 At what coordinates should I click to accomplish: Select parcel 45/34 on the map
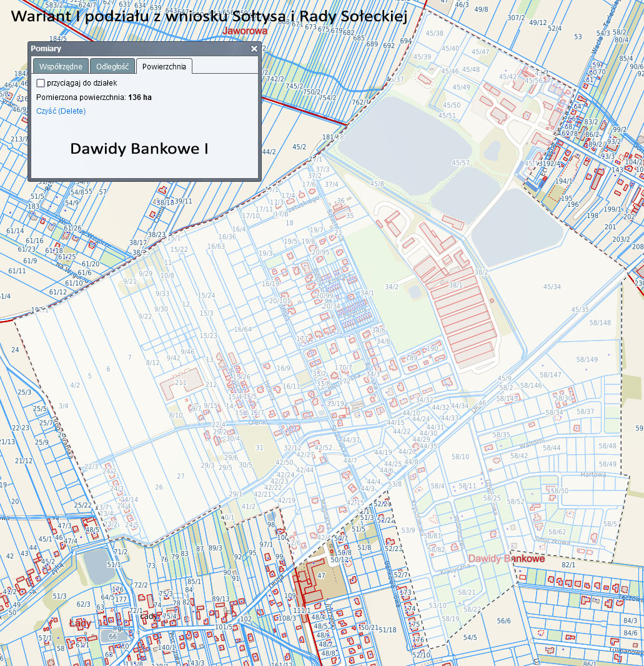(552, 287)
